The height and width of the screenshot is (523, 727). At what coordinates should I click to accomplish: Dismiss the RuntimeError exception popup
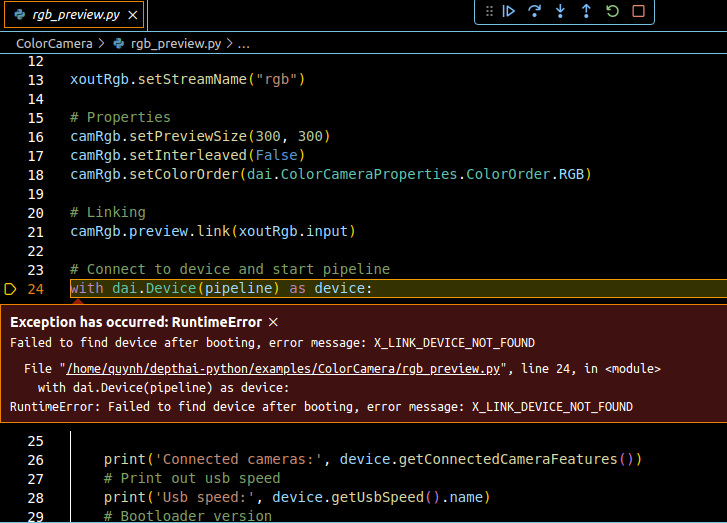point(273,322)
